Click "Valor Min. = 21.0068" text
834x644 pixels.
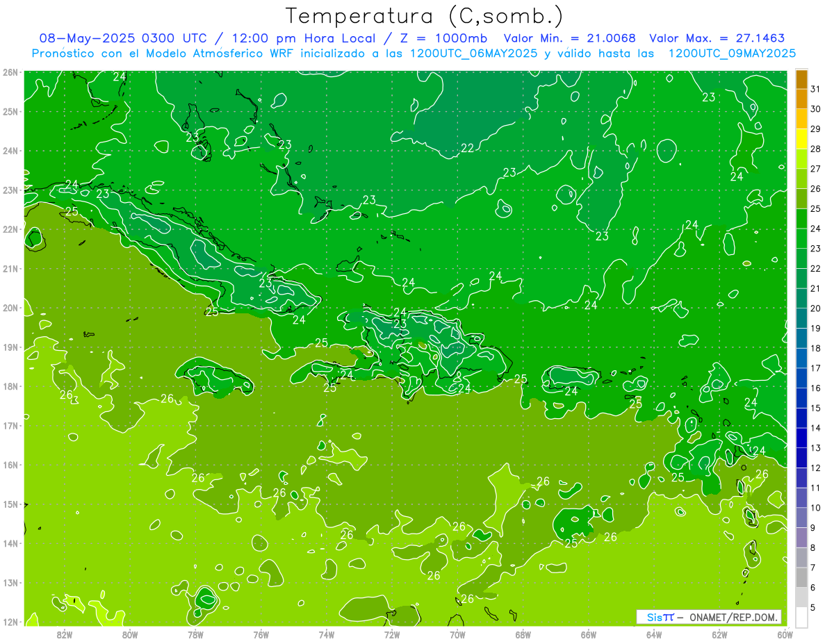click(x=569, y=38)
